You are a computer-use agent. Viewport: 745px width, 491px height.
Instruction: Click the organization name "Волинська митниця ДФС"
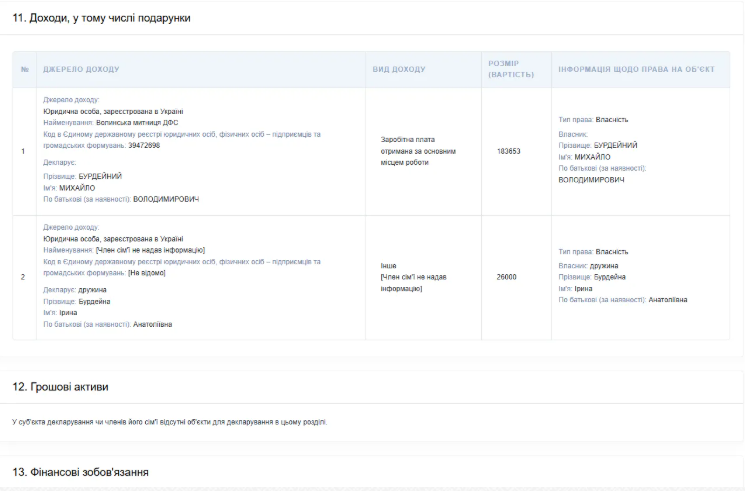pyautogui.click(x=139, y=122)
